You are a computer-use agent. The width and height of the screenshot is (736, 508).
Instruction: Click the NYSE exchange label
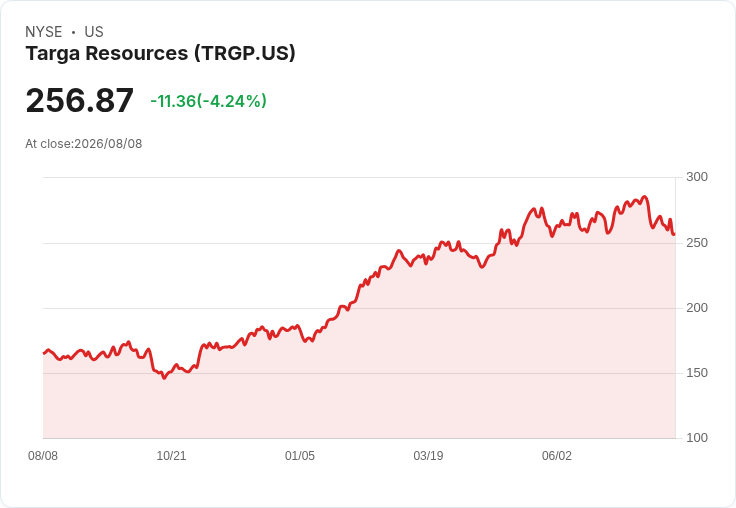(44, 32)
